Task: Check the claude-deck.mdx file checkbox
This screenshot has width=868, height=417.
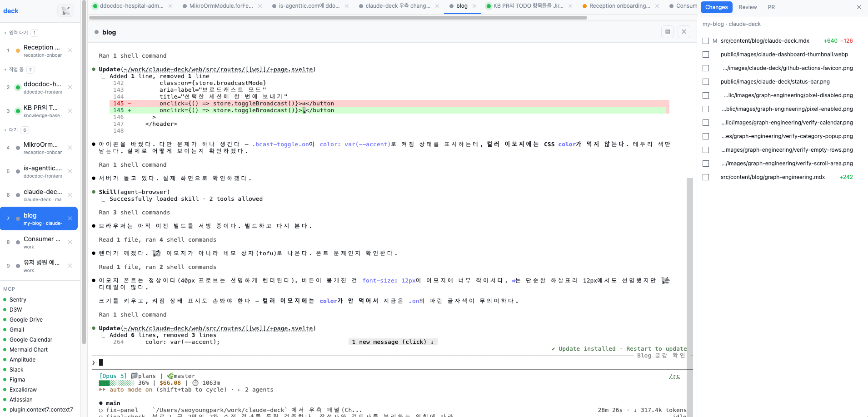Action: click(x=706, y=41)
